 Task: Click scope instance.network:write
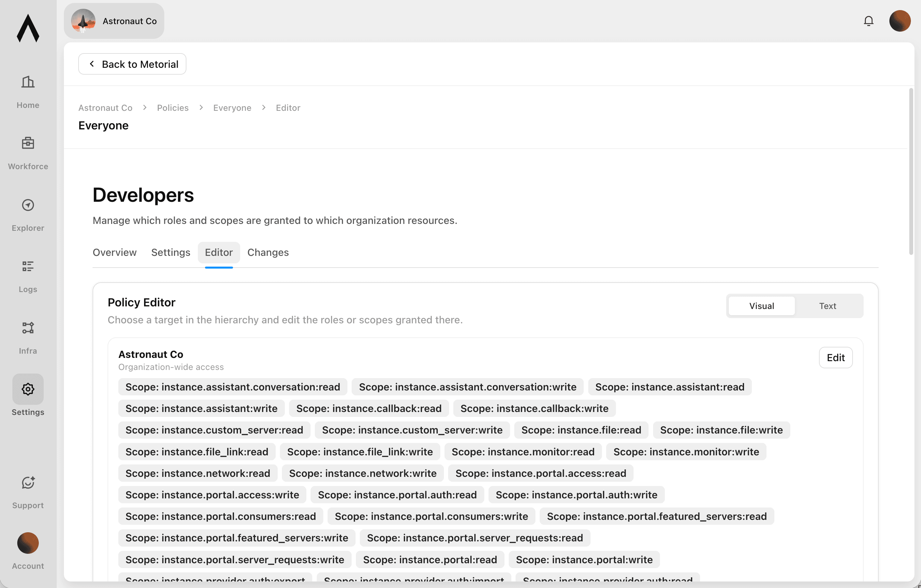363,473
